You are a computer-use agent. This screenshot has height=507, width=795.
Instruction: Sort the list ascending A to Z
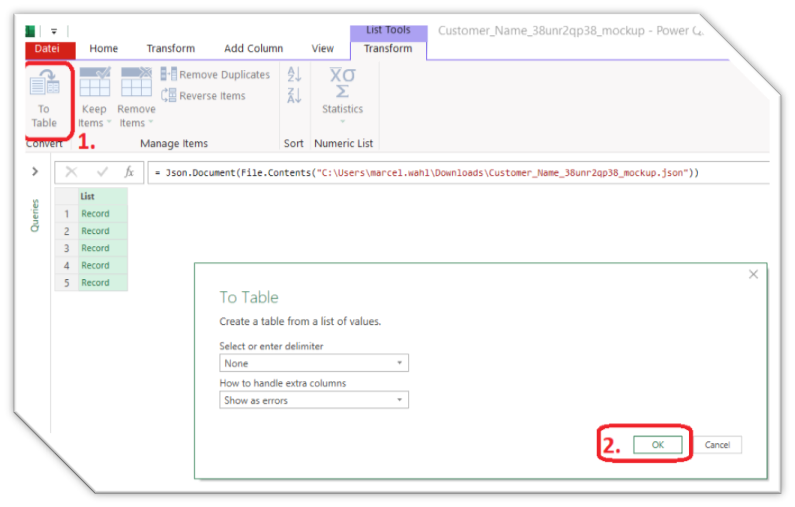(294, 75)
